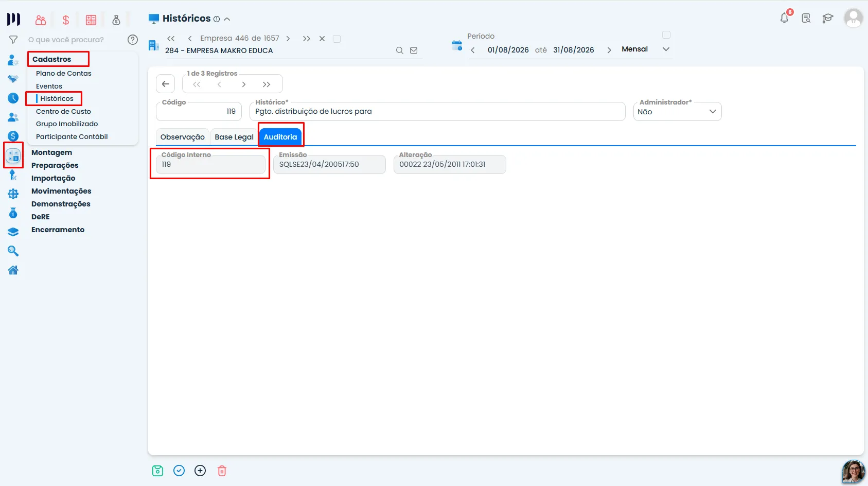Go to last company double arrow
868x486 pixels.
pyautogui.click(x=307, y=39)
